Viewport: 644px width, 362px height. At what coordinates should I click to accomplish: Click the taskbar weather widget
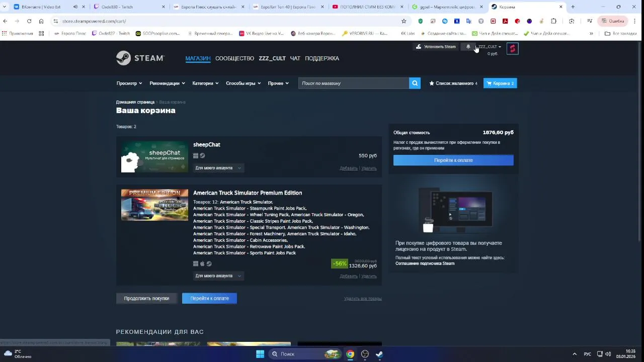click(18, 354)
